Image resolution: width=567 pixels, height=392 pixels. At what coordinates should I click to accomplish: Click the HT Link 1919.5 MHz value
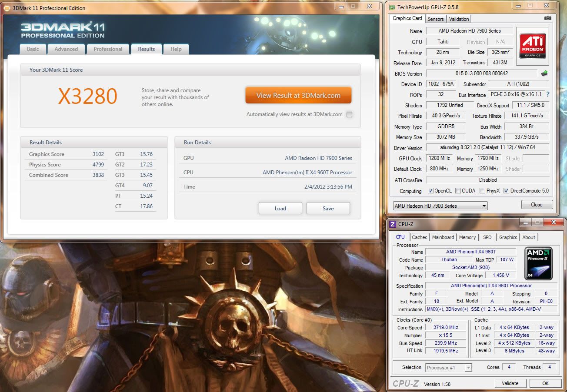point(446,351)
